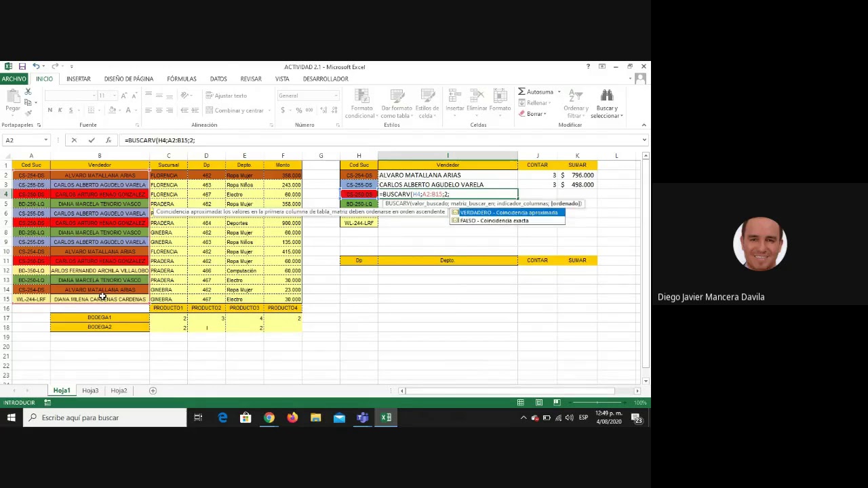The width and height of the screenshot is (868, 488).
Task: Open Chrome from the taskbar
Action: click(269, 418)
